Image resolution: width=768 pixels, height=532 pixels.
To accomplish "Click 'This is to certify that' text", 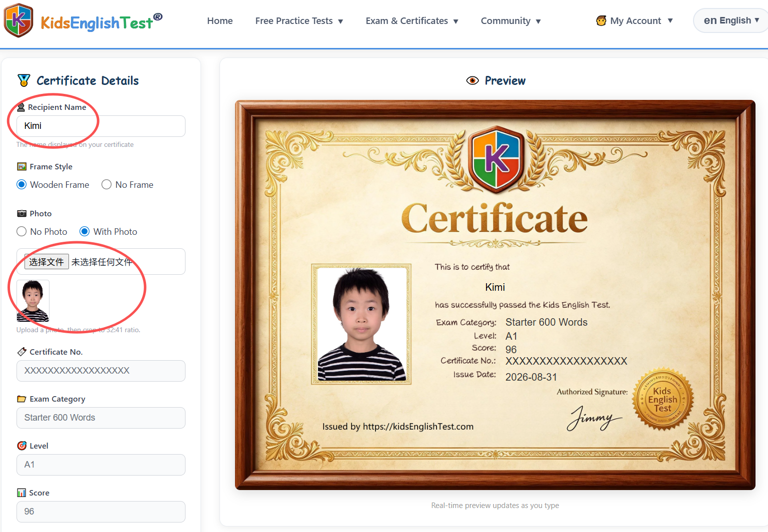I will 472,267.
